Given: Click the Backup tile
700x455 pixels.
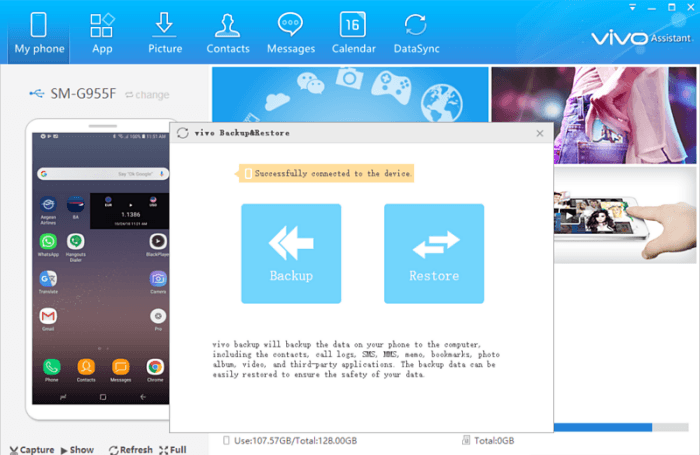Looking at the screenshot, I should [291, 254].
